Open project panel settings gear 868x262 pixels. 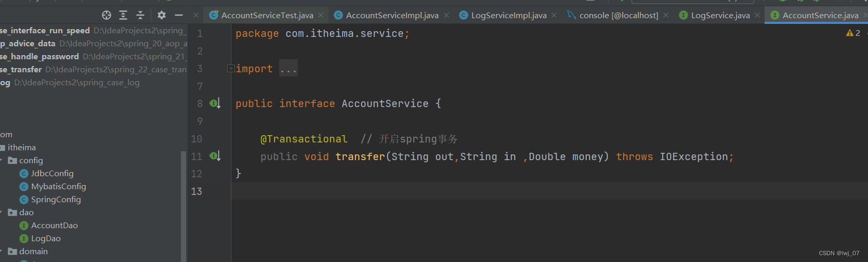click(x=162, y=15)
